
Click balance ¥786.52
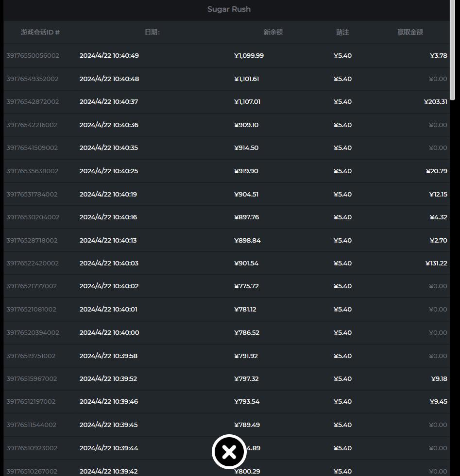click(247, 332)
